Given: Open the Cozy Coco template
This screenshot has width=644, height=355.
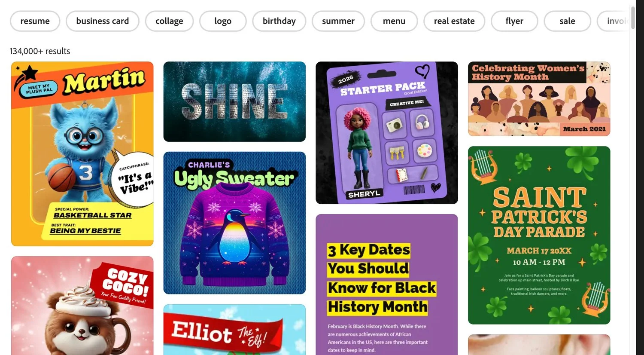Looking at the screenshot, I should click(82, 306).
